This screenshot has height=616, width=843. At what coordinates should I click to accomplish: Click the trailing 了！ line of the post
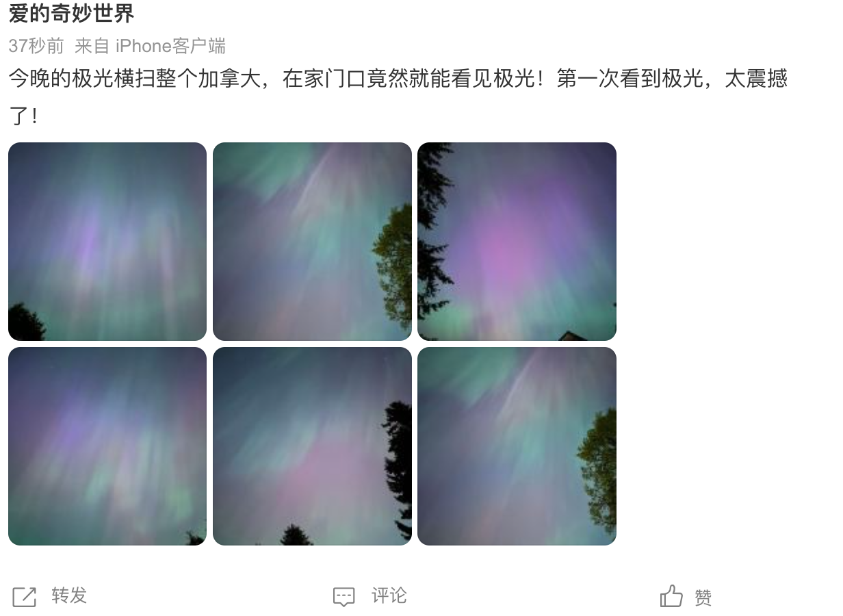[23, 116]
